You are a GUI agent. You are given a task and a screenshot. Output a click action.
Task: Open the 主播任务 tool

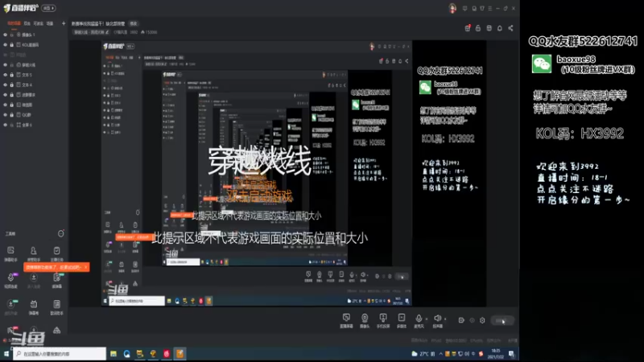tap(56, 253)
